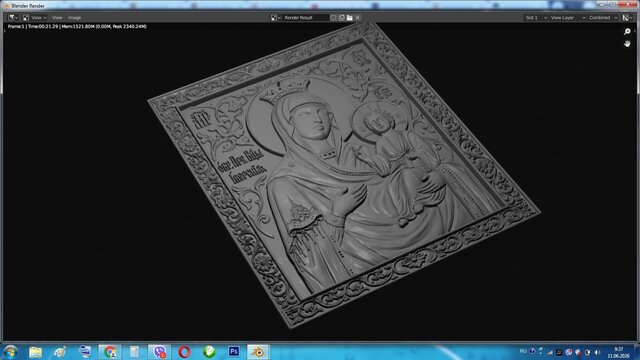Click the frame time memory status text

pyautogui.click(x=77, y=27)
